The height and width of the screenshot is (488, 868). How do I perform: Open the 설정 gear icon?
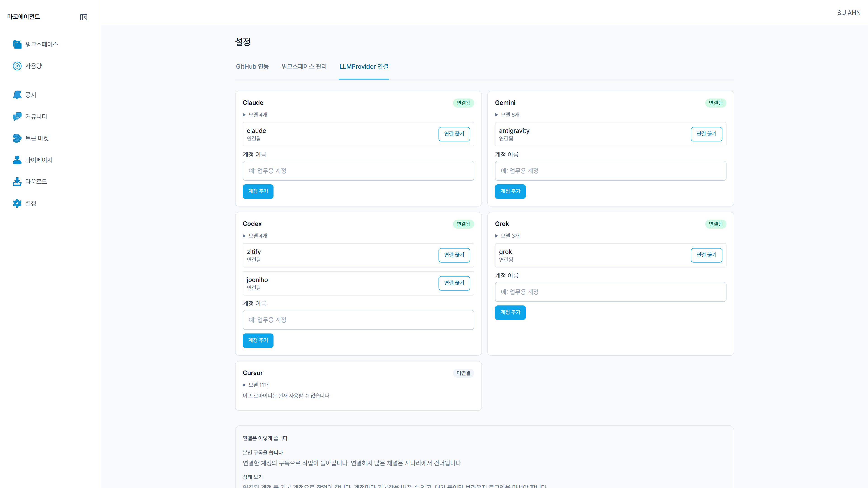(x=17, y=203)
